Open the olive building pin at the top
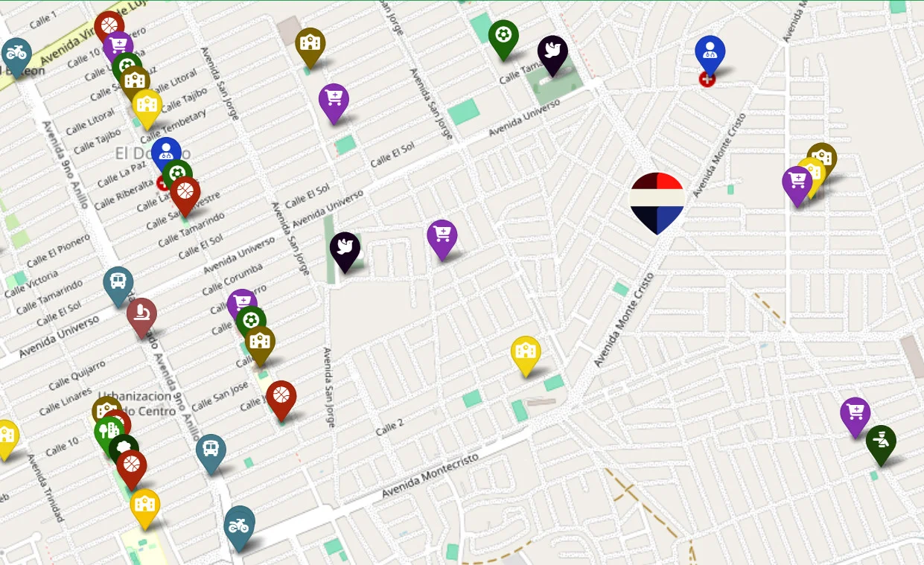 tap(310, 47)
